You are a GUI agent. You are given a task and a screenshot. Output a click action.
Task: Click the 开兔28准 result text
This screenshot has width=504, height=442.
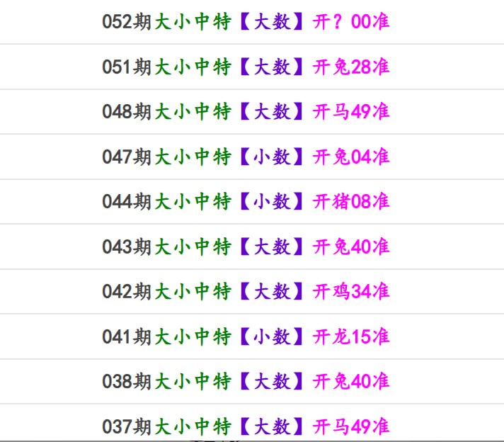(351, 67)
